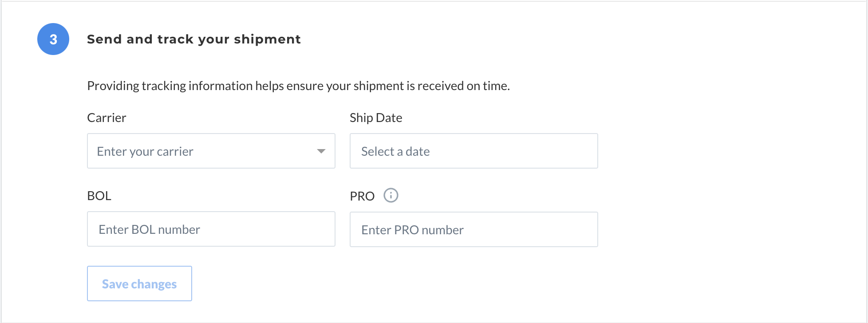Open the 'Enter your carrier' combo box

coord(211,151)
